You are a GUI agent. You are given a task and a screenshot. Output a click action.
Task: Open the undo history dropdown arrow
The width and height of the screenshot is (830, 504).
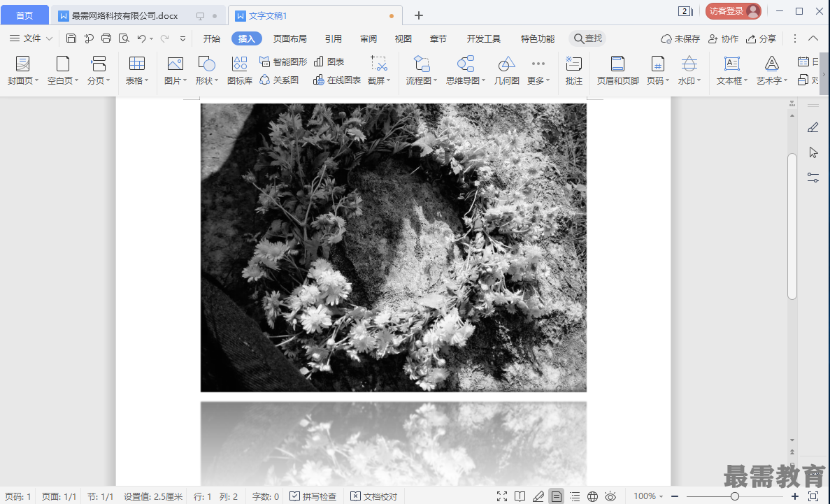point(152,38)
